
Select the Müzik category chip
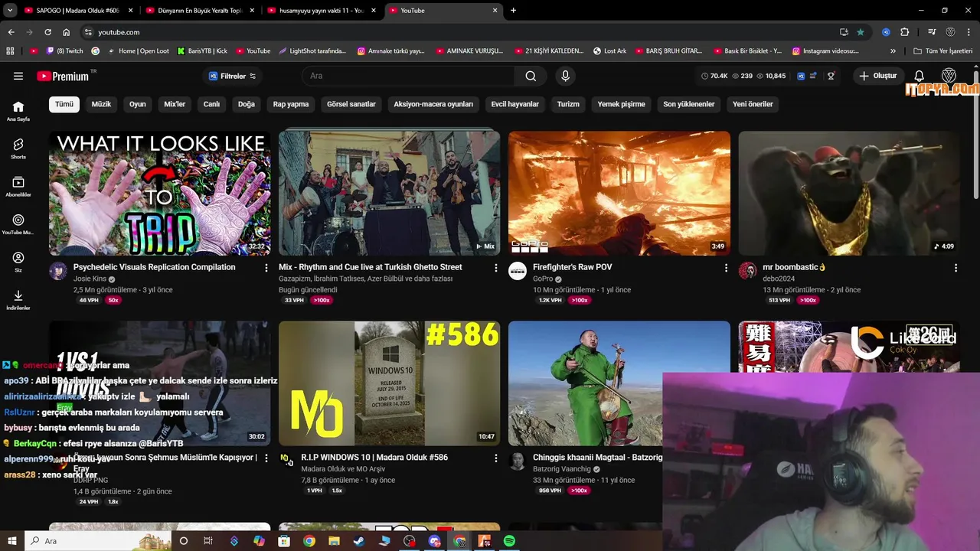point(101,104)
